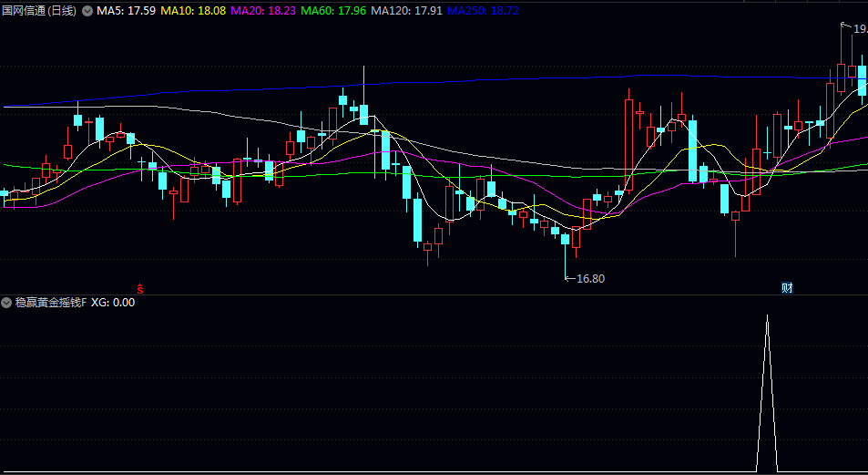Click the 稳赢黄金摇钱F indicator name
This screenshot has width=868, height=475.
pos(51,303)
